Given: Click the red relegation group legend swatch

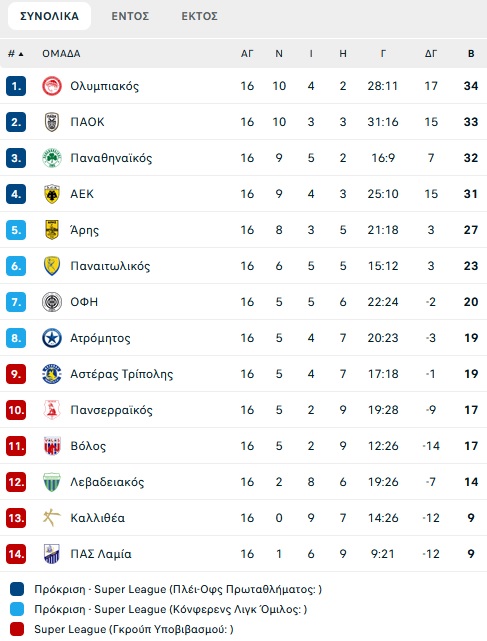Looking at the screenshot, I should point(17,629).
